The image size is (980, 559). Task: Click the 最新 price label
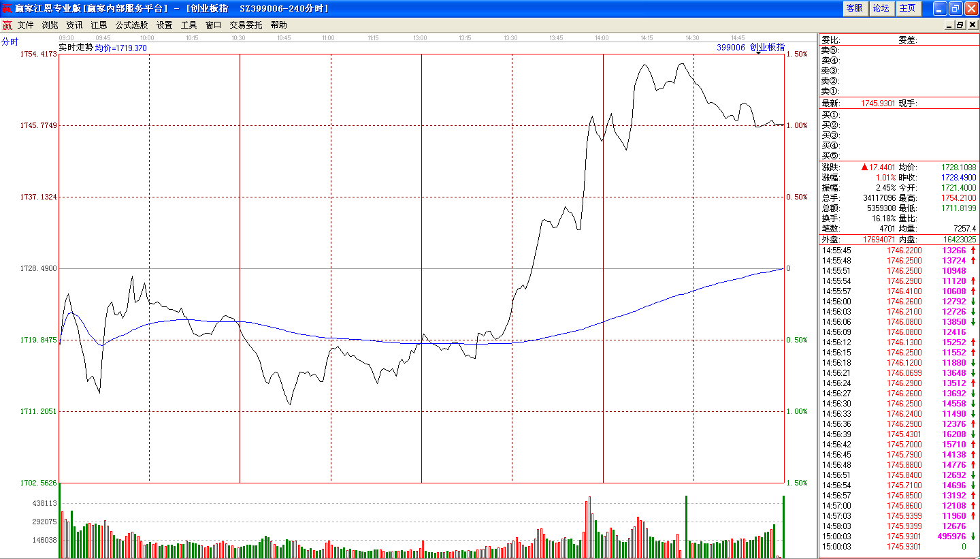pos(831,103)
